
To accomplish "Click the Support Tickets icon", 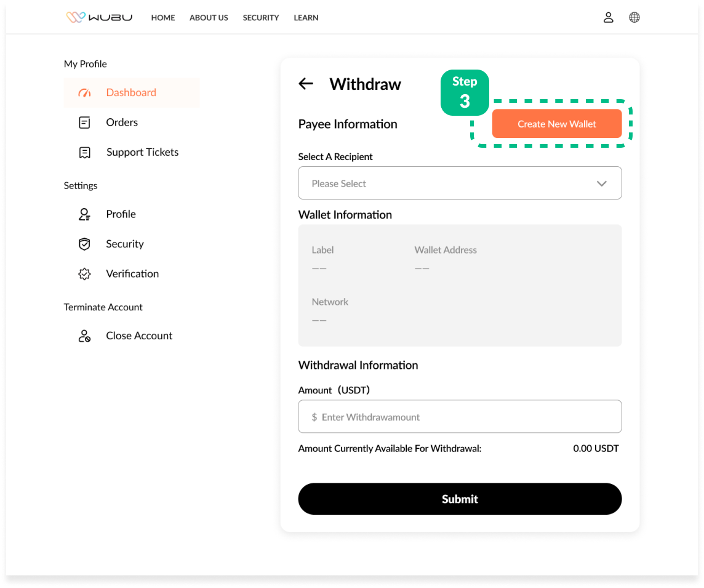I will 84,153.
